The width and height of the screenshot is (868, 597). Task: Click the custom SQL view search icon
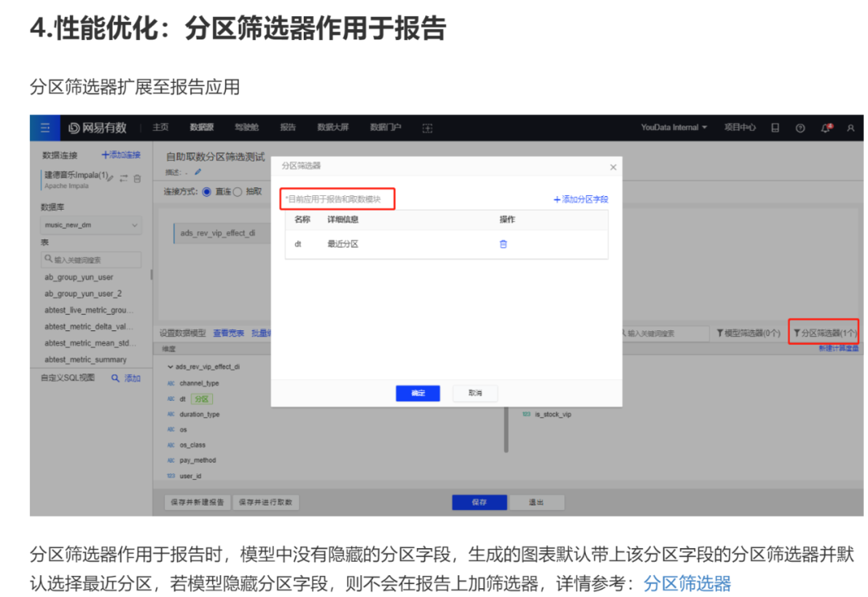click(115, 378)
